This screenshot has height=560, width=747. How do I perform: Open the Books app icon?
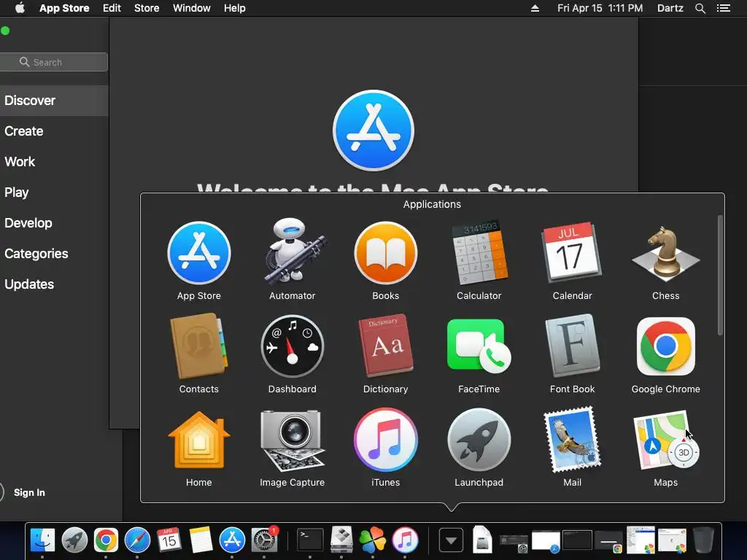[x=386, y=253]
